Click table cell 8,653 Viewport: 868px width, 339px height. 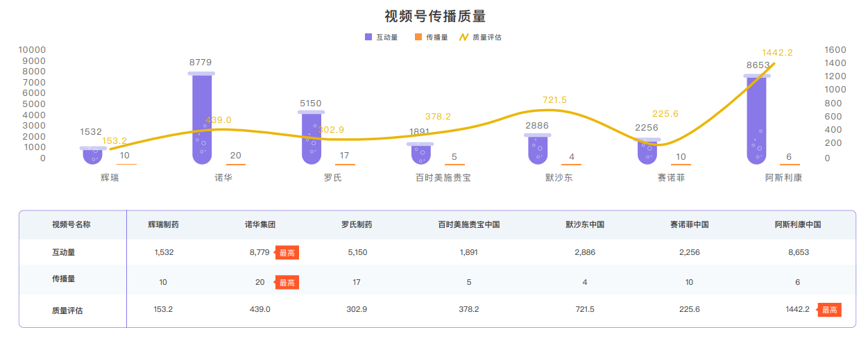click(799, 253)
